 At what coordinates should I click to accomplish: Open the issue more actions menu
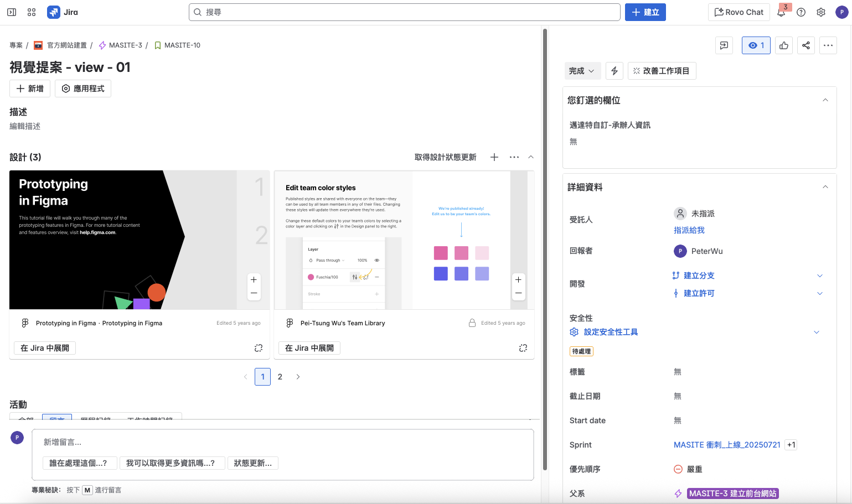tap(828, 45)
